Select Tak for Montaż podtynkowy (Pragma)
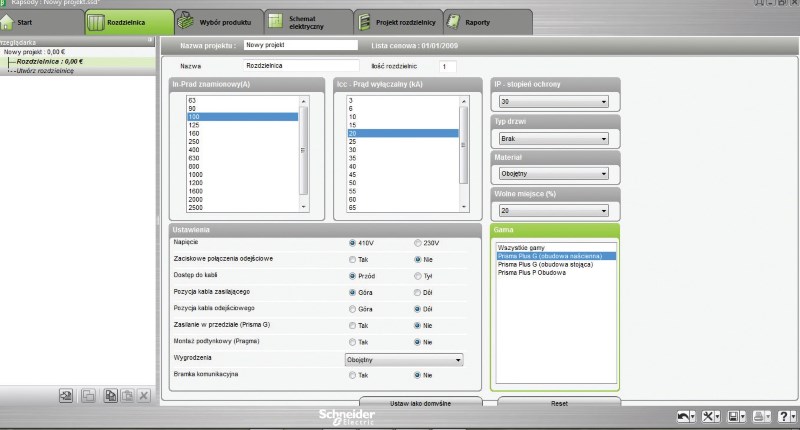This screenshot has width=800, height=430. click(x=352, y=342)
